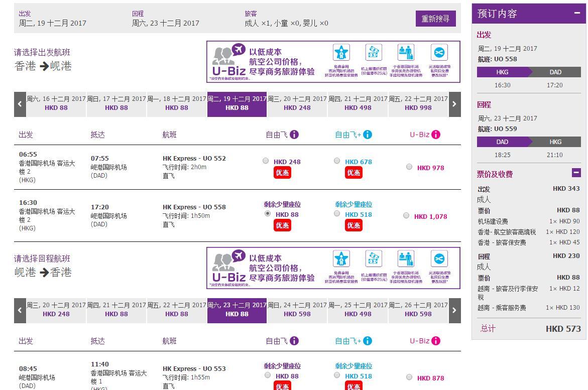588x390 pixels.
Task: Click red 优惠 badge under UO 558 HKD 518
Action: click(x=354, y=225)
